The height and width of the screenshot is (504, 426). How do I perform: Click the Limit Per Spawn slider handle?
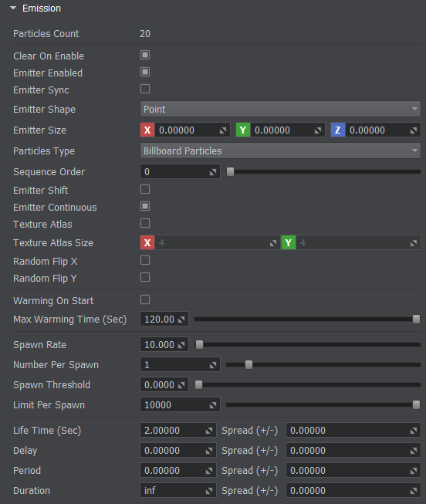(x=416, y=405)
